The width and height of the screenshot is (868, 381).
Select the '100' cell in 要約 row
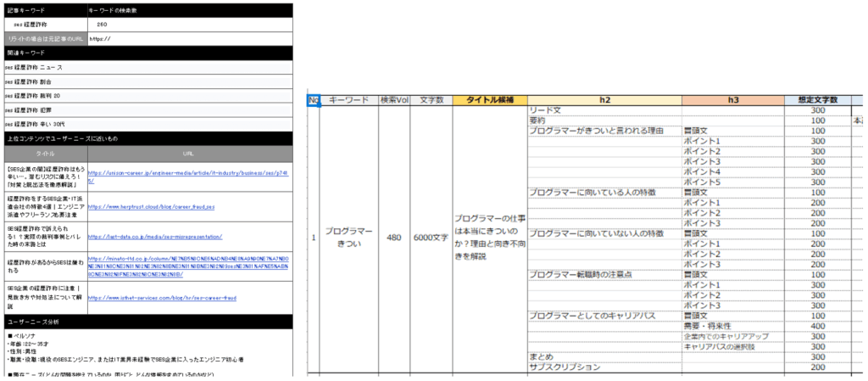[x=818, y=120]
